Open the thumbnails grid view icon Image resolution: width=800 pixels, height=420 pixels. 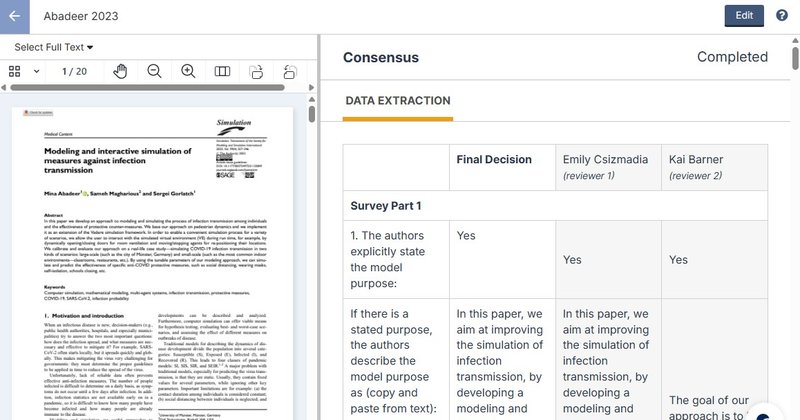click(x=15, y=71)
